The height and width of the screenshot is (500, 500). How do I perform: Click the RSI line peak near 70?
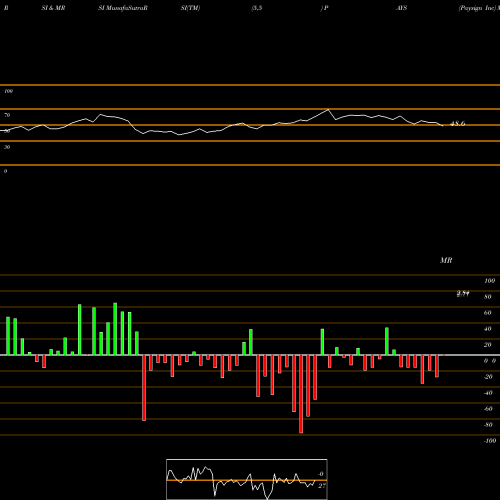[328, 109]
